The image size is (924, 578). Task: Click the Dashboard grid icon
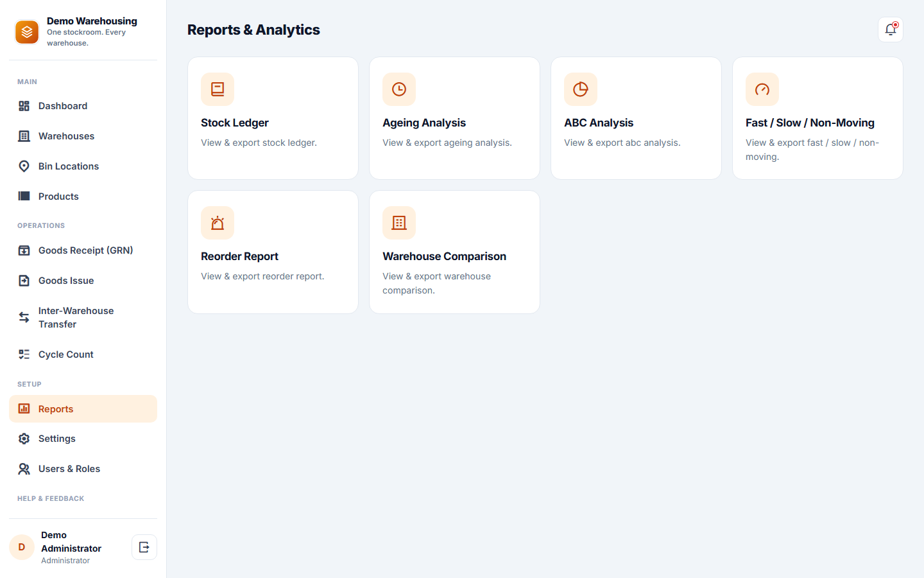[24, 106]
